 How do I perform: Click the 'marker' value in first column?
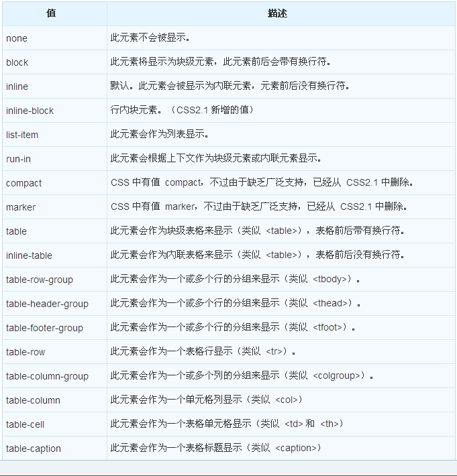click(x=21, y=207)
